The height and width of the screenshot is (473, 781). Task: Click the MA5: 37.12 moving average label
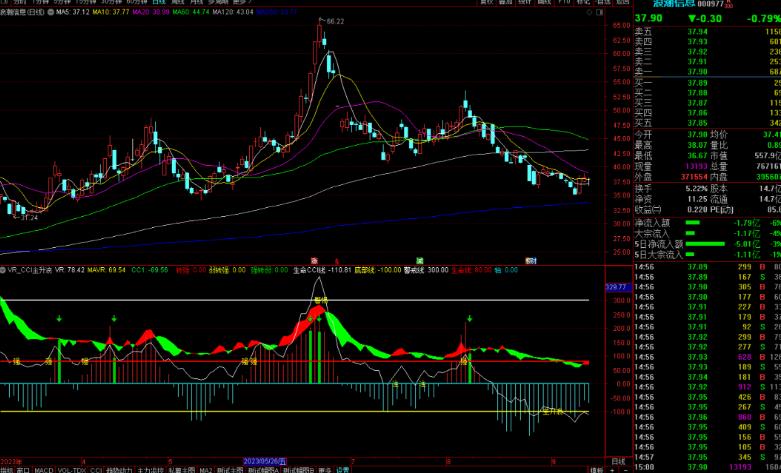(x=73, y=12)
